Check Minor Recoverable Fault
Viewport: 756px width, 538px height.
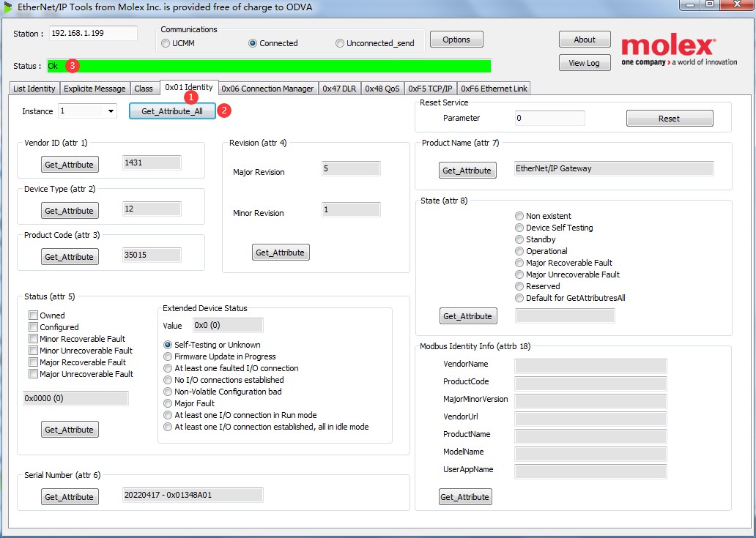(33, 339)
